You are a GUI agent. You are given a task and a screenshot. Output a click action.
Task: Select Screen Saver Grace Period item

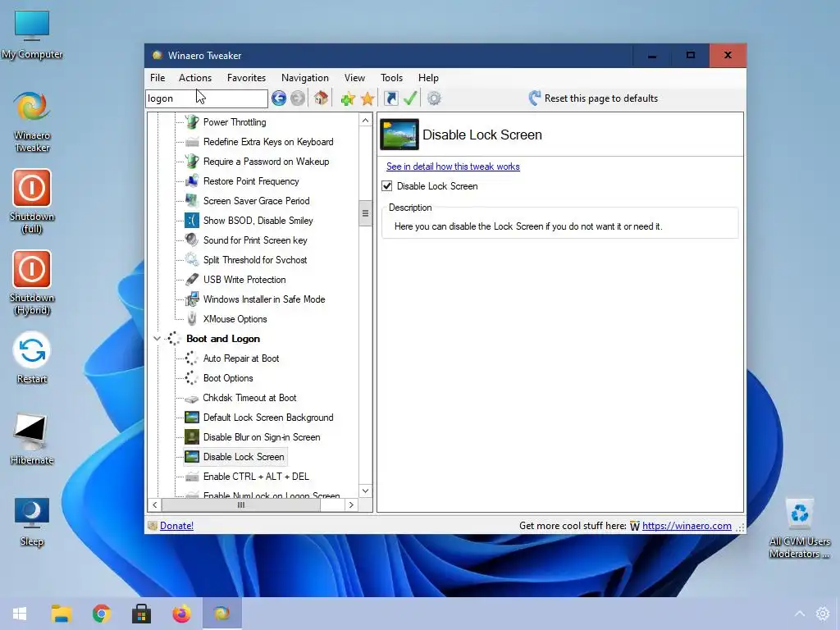coord(257,201)
